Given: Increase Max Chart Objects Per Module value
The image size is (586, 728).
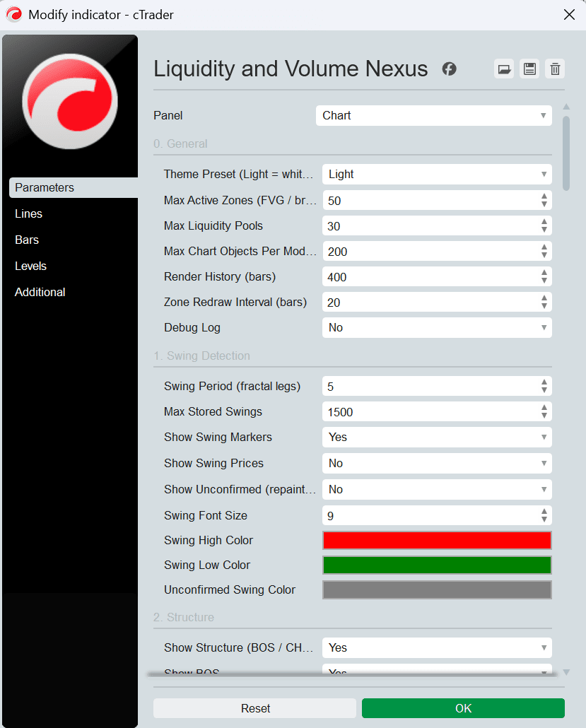Looking at the screenshot, I should tap(544, 247).
